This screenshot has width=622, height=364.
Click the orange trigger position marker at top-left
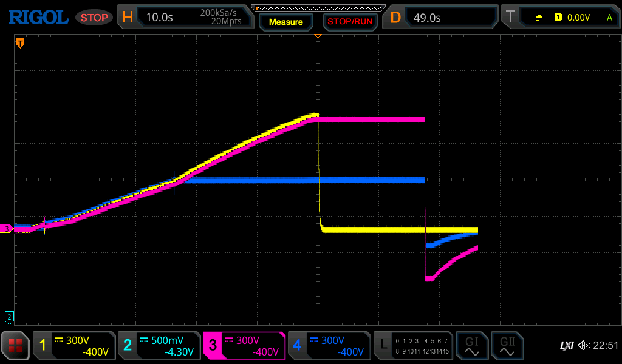coord(20,43)
